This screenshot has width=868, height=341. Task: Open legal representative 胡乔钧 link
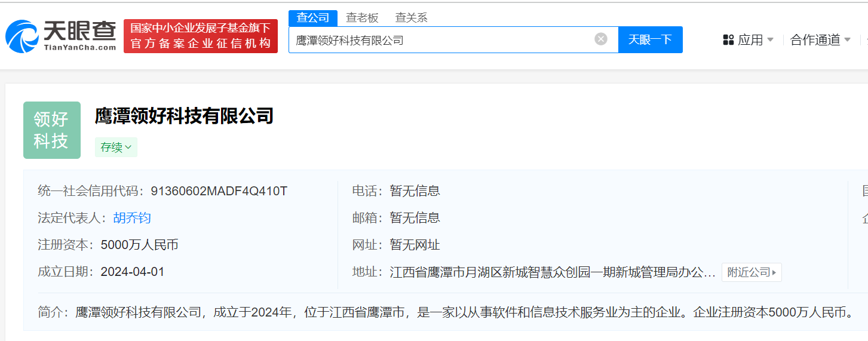(132, 218)
